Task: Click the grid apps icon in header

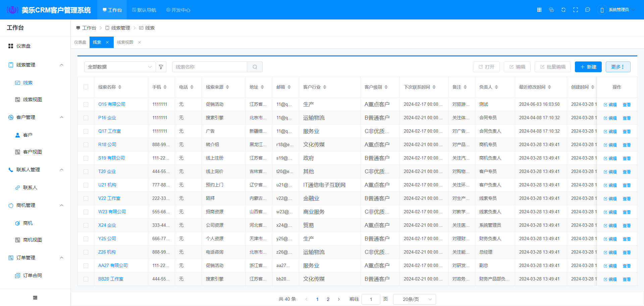Action: point(539,10)
